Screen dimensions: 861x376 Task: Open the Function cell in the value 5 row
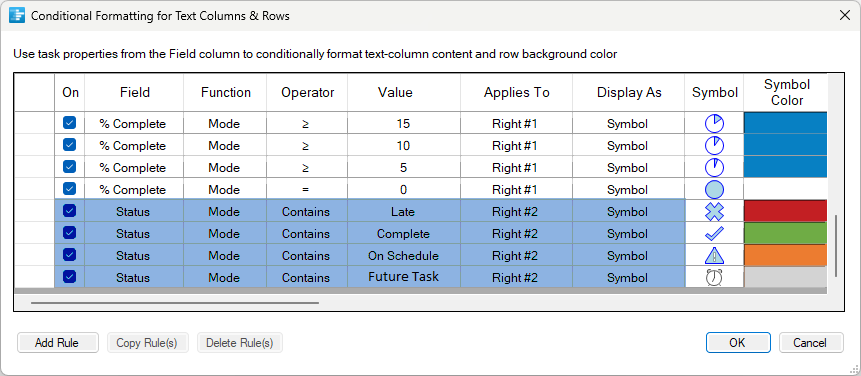(225, 167)
